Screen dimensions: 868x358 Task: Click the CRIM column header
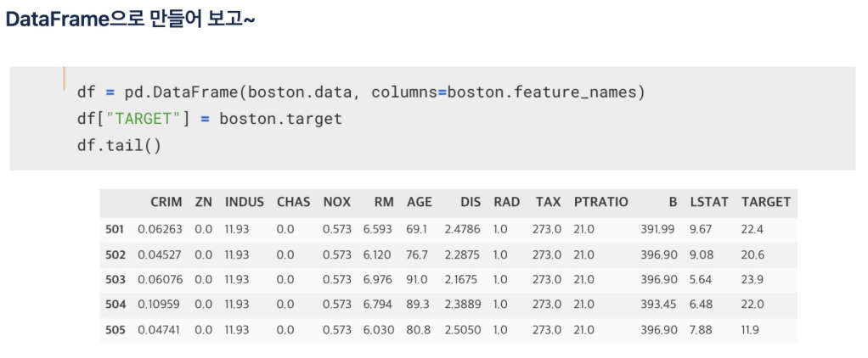pos(166,203)
